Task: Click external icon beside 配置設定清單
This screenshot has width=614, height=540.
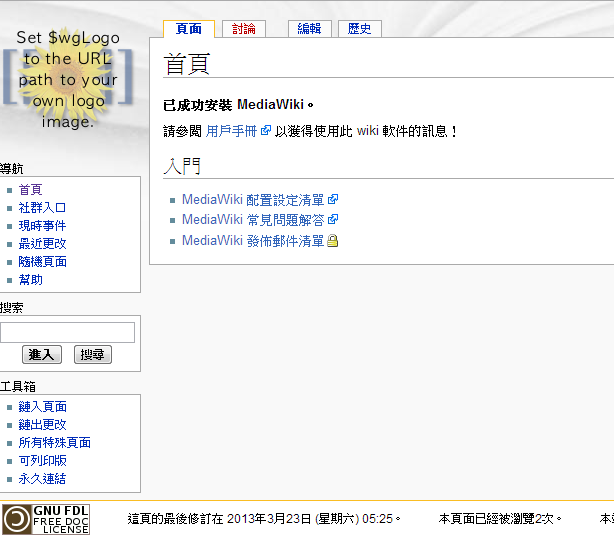Action: point(333,199)
